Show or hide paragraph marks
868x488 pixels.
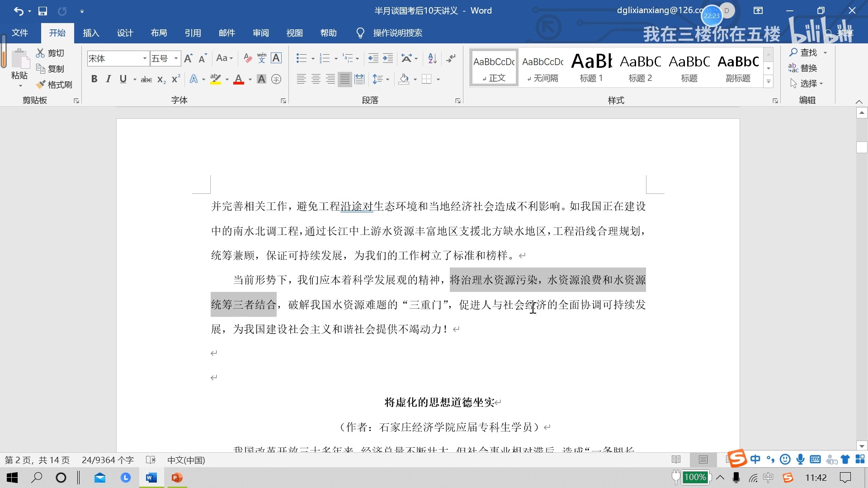coord(451,58)
